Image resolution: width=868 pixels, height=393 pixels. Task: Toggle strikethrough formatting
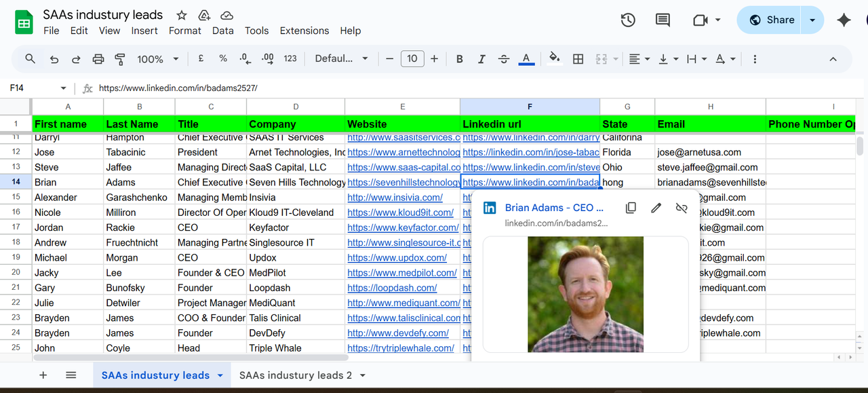click(x=504, y=59)
